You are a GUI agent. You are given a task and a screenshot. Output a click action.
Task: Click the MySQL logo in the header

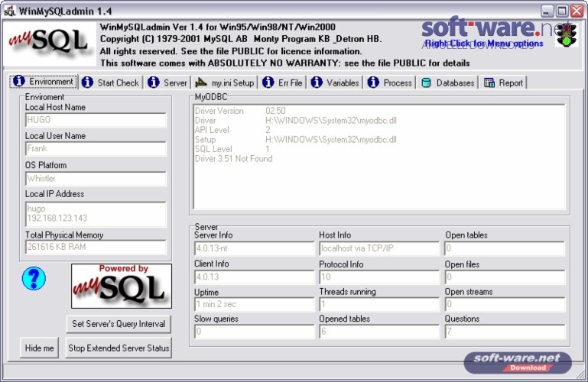click(49, 44)
